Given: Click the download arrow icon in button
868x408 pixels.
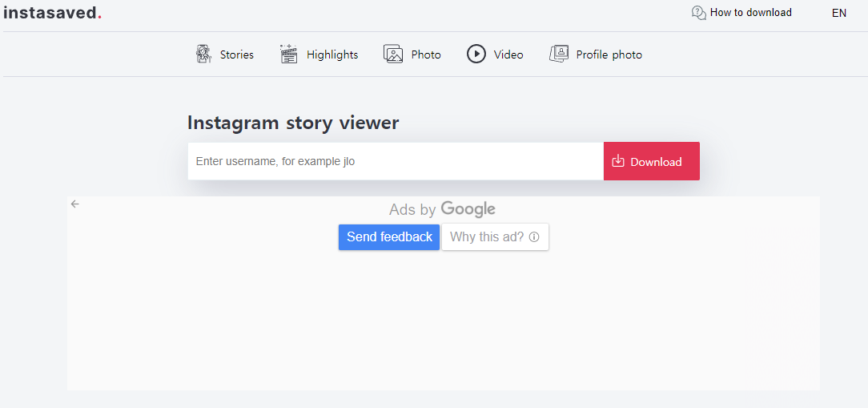Looking at the screenshot, I should point(618,161).
